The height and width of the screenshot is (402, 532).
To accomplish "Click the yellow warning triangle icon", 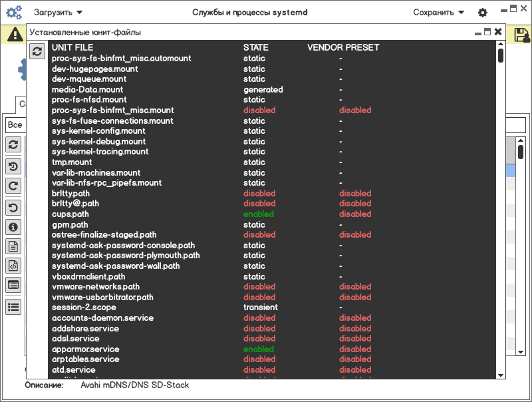I will coord(15,35).
